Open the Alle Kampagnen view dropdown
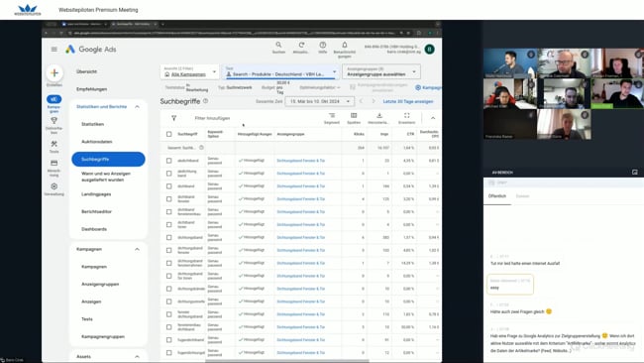Image resolution: width=644 pixels, height=363 pixels. pos(189,71)
